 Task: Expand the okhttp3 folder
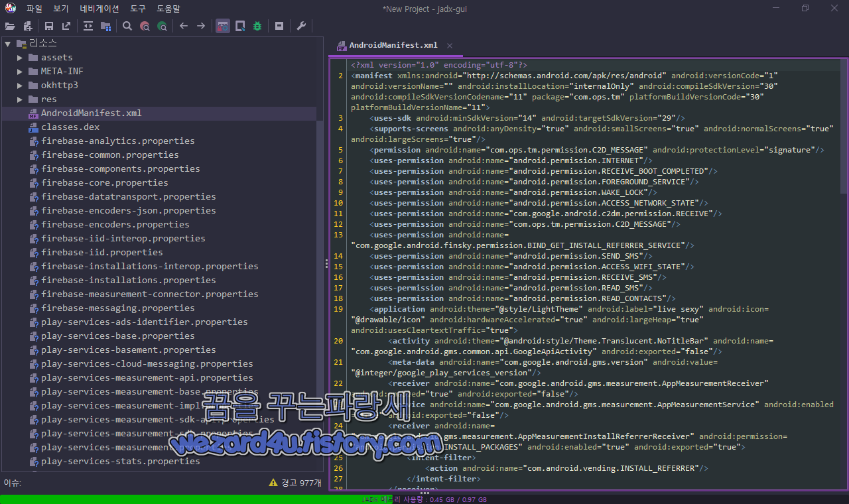click(20, 86)
